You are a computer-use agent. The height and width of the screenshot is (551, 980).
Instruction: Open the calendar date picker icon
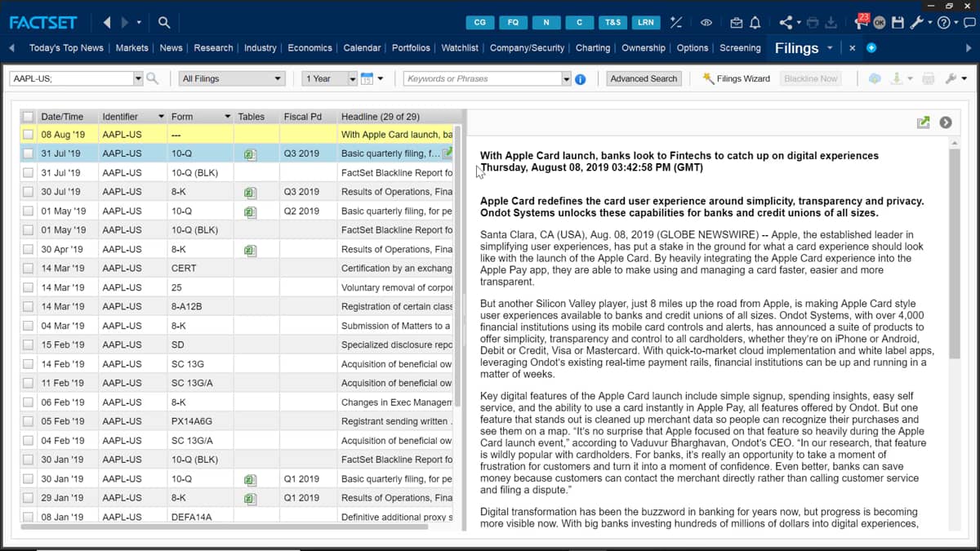point(367,78)
